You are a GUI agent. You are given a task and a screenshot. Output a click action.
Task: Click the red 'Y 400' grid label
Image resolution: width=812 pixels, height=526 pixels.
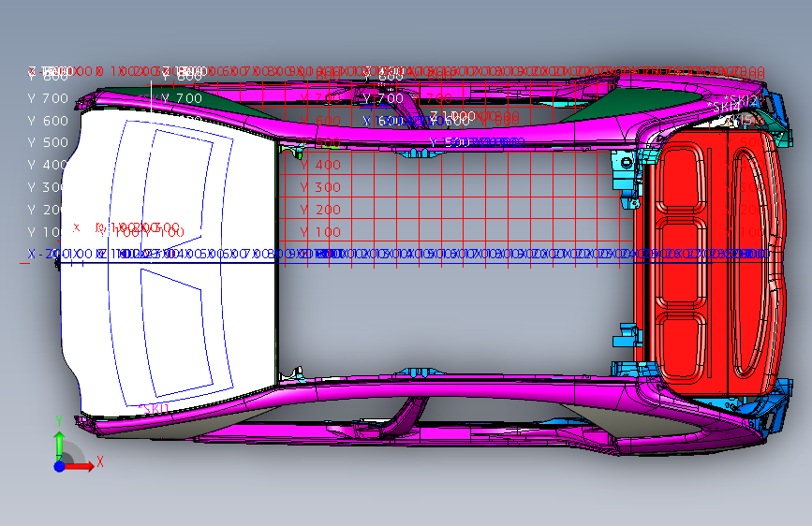click(x=320, y=165)
